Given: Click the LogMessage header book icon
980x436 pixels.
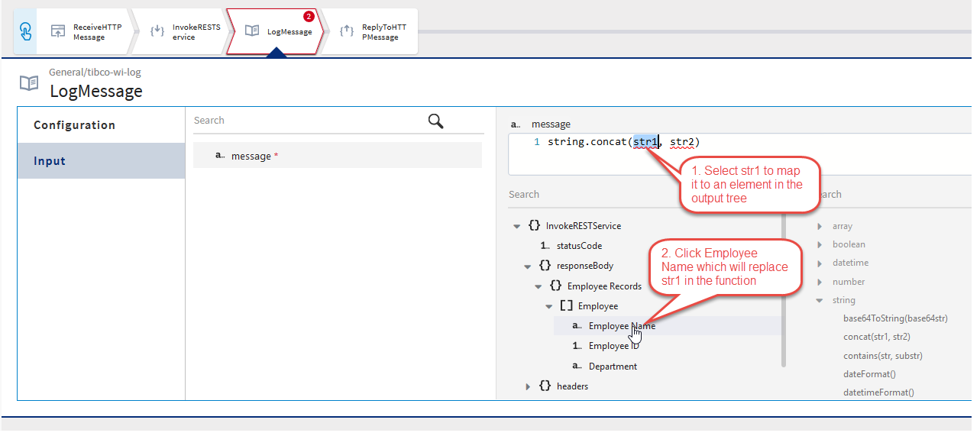Looking at the screenshot, I should pos(28,82).
